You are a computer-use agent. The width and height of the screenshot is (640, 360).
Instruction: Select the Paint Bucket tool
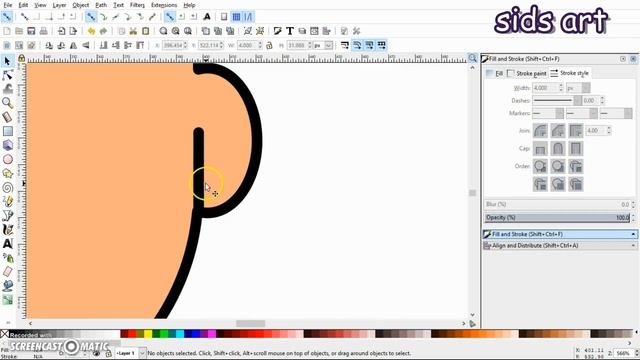pos(7,286)
